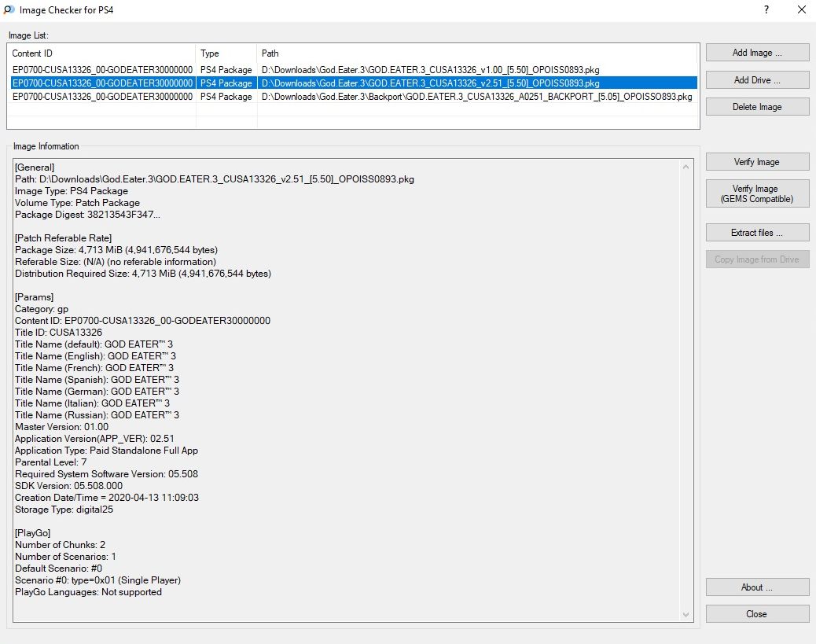Click the Delete Image button
The image size is (816, 644).
(x=757, y=107)
